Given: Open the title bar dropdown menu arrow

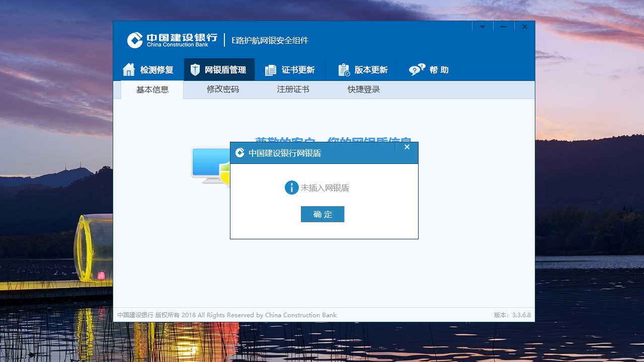Looking at the screenshot, I should click(x=482, y=26).
